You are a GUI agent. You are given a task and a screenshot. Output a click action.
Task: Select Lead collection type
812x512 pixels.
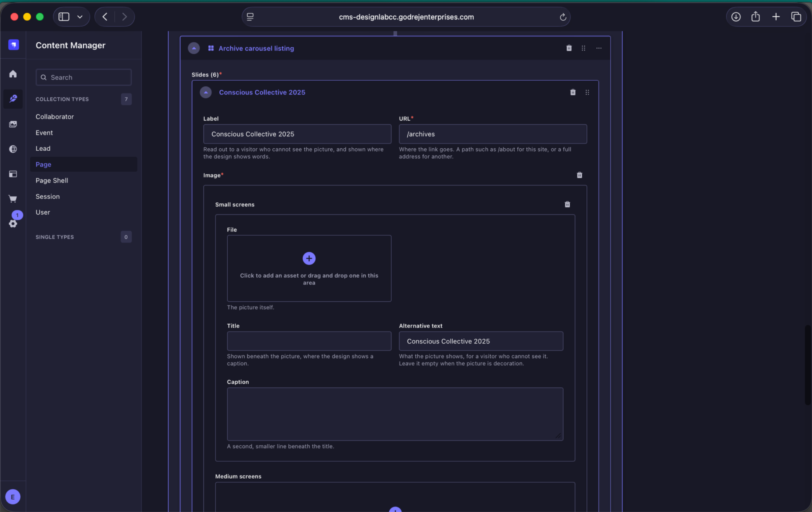(x=43, y=148)
